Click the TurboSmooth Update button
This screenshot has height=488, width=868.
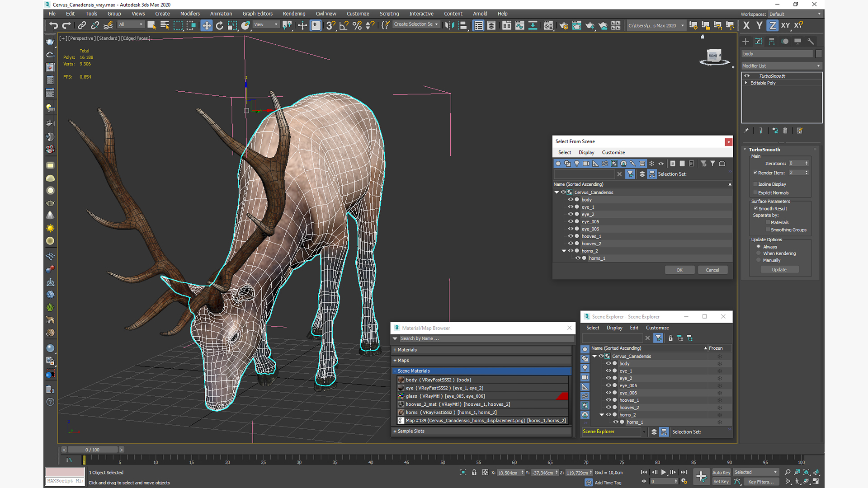point(779,270)
